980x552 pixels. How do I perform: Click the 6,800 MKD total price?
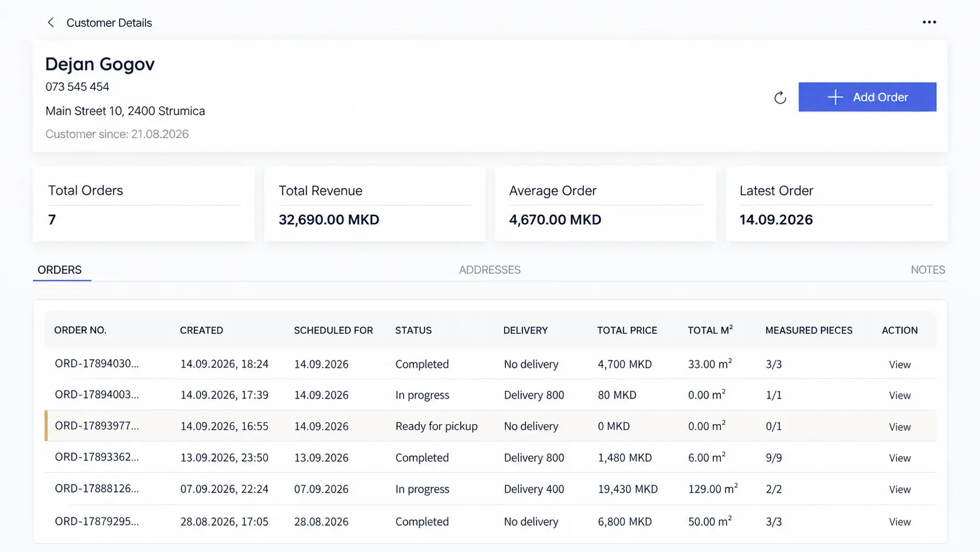click(x=625, y=521)
